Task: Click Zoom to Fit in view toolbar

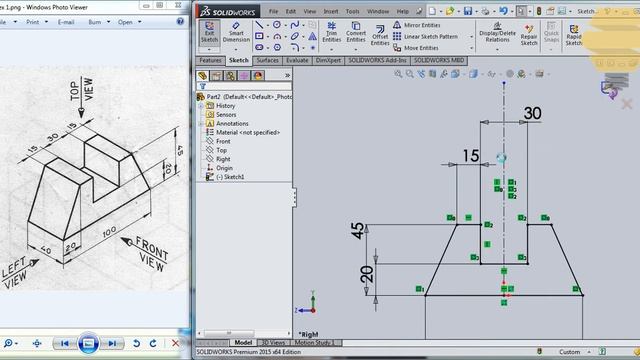Action: click(x=398, y=74)
